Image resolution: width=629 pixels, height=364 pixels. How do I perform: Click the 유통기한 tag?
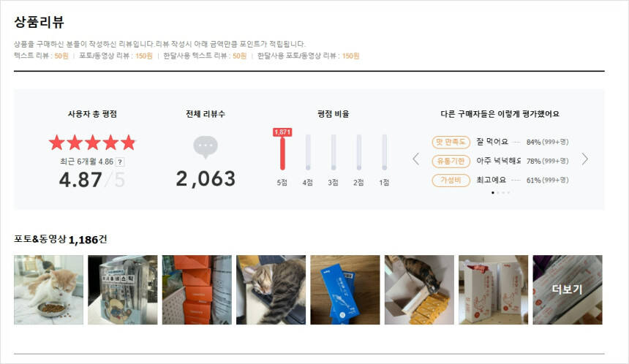(x=451, y=161)
